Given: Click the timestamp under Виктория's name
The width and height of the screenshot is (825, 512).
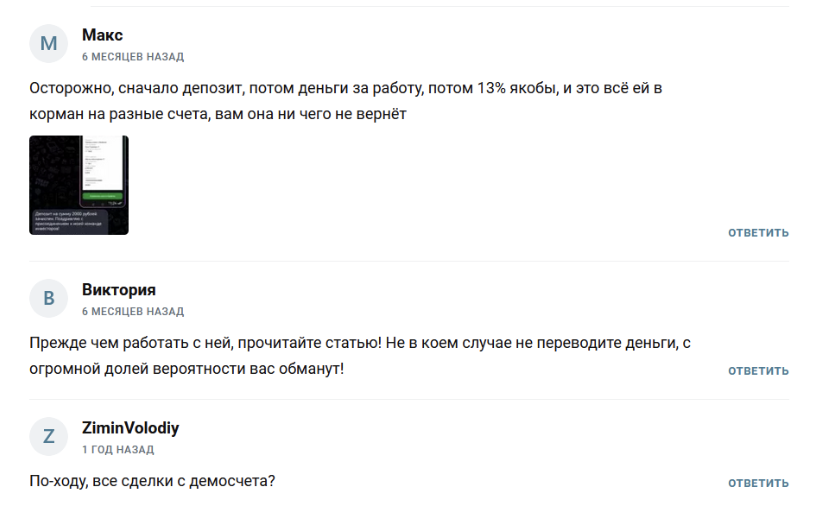Looking at the screenshot, I should [132, 312].
